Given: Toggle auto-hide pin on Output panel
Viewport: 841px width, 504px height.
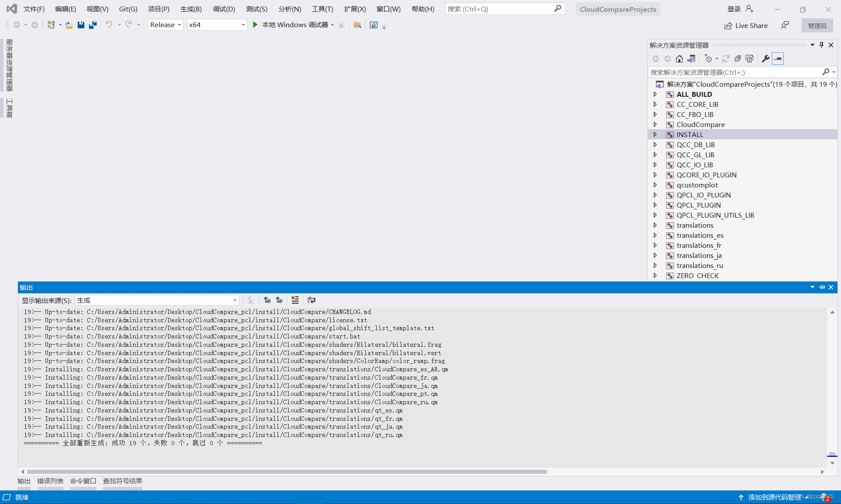Looking at the screenshot, I should 822,287.
